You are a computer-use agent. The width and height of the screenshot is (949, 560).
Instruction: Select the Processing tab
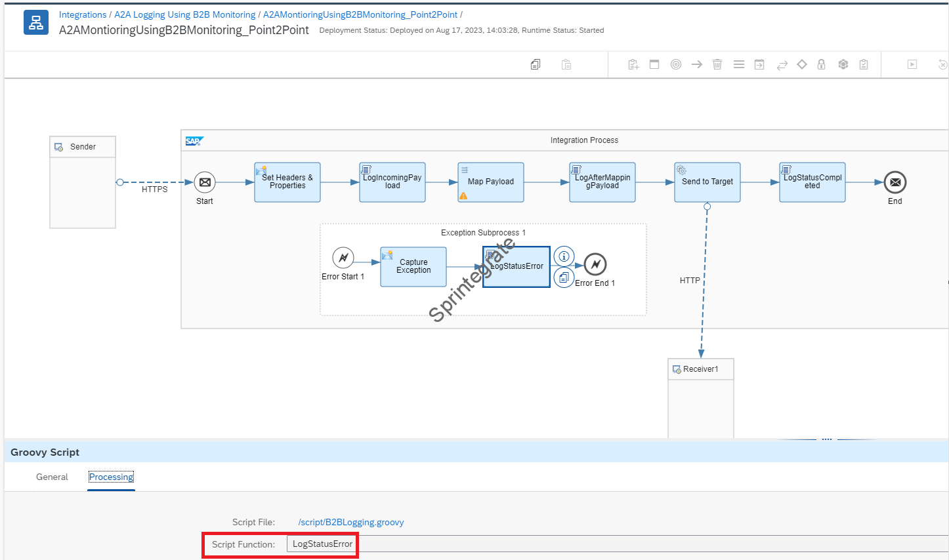pyautogui.click(x=111, y=477)
